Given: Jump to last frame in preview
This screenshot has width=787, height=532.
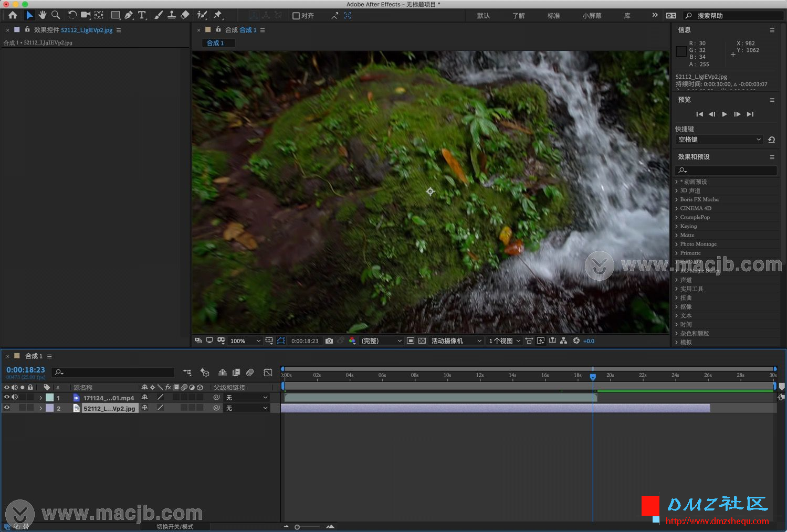Looking at the screenshot, I should [750, 114].
